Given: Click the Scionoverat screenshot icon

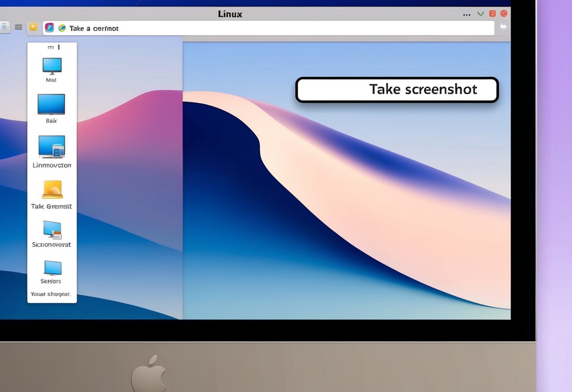Looking at the screenshot, I should [51, 231].
